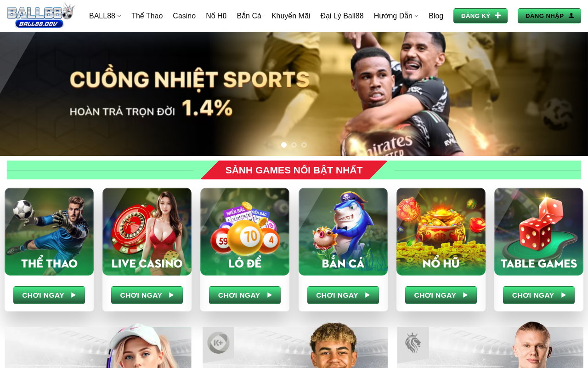Click play arrow under Live Casino card
The height and width of the screenshot is (368, 588).
[171, 295]
